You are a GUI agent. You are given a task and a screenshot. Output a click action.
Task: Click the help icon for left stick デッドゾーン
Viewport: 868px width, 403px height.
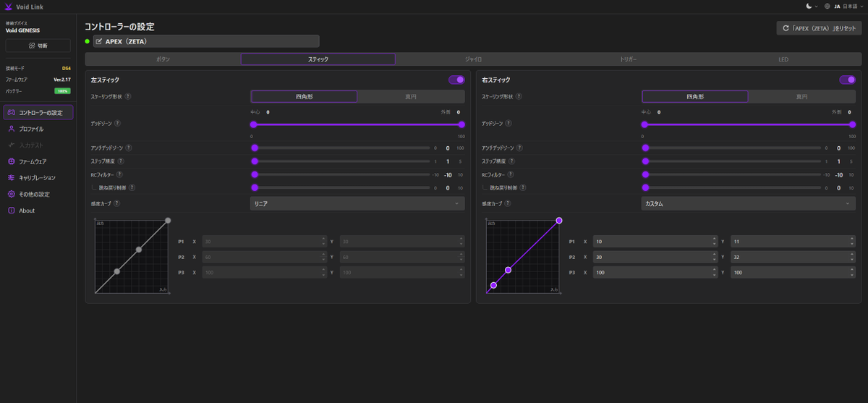click(x=118, y=124)
